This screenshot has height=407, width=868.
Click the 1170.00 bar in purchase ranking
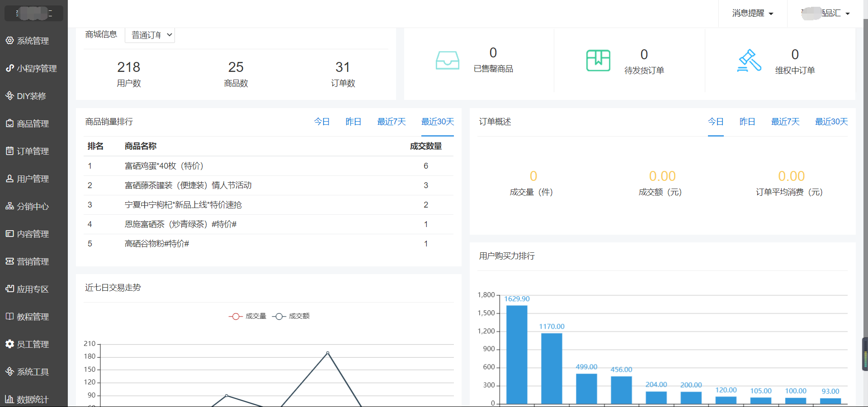(x=552, y=369)
